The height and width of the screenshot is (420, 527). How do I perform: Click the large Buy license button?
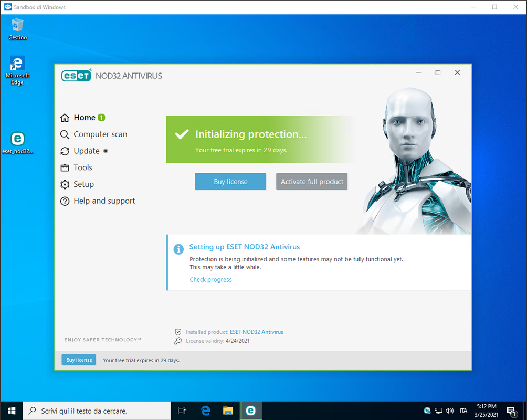pos(230,182)
